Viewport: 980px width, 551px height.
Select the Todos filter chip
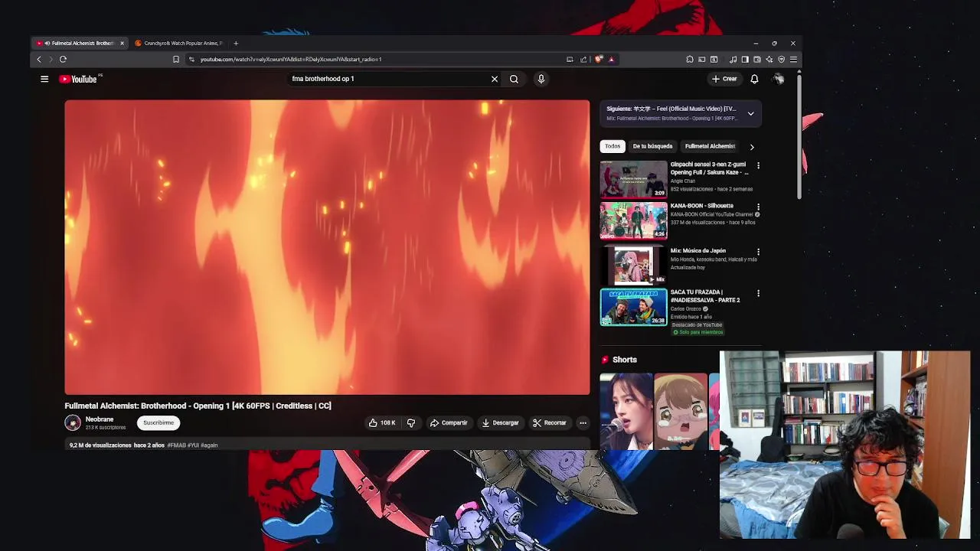[x=612, y=146]
